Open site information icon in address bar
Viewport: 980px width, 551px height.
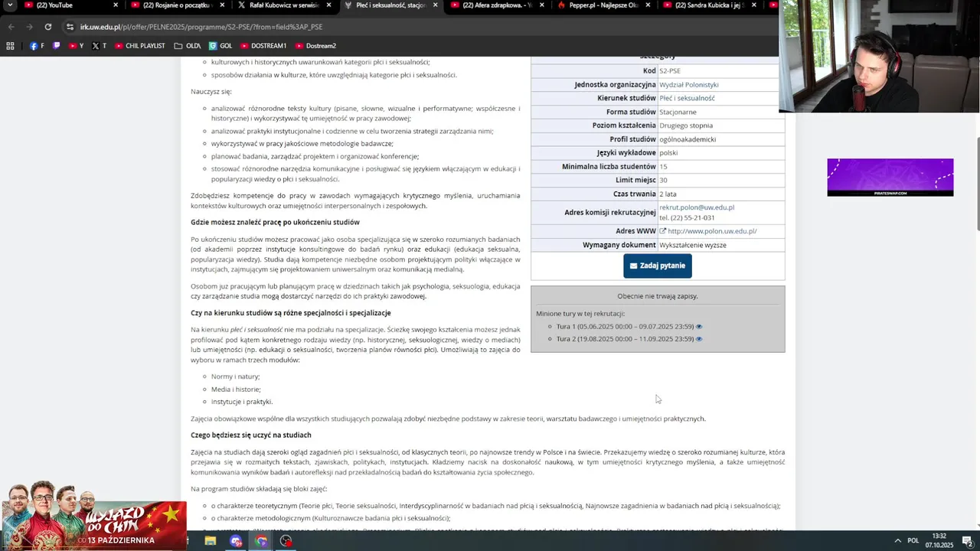70,27
